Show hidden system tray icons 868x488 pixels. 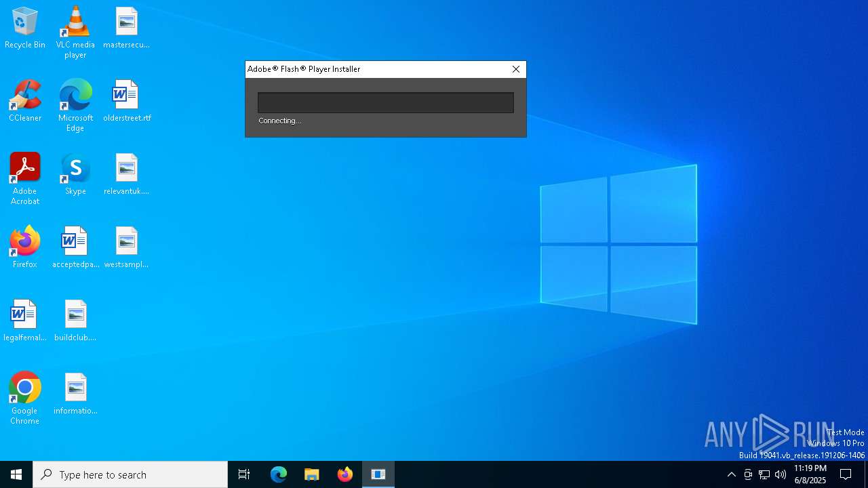coord(732,474)
